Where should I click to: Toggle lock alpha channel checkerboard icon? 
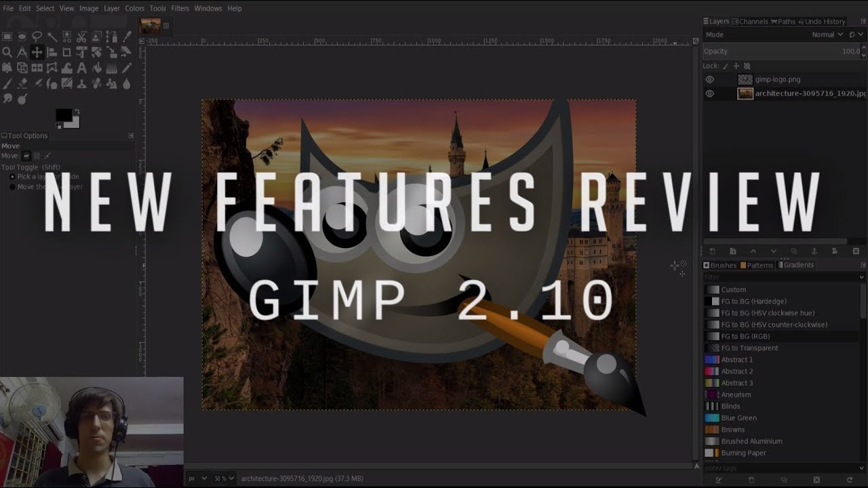click(747, 66)
